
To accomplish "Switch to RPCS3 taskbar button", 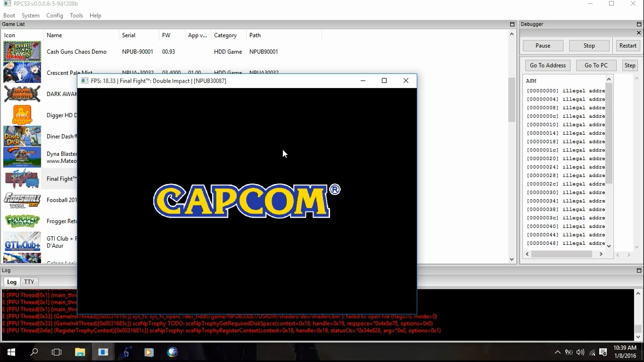I will coord(103,352).
